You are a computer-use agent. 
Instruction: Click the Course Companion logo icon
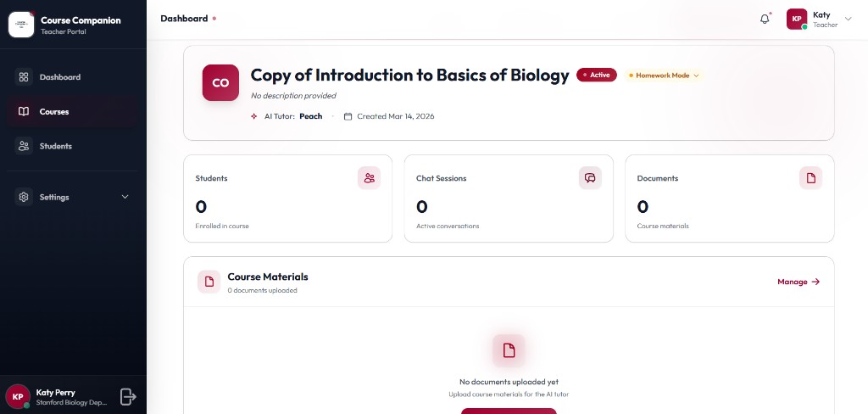tap(21, 25)
